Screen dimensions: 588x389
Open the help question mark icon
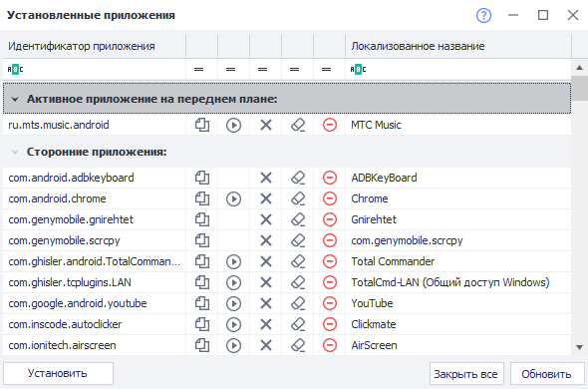tap(483, 15)
